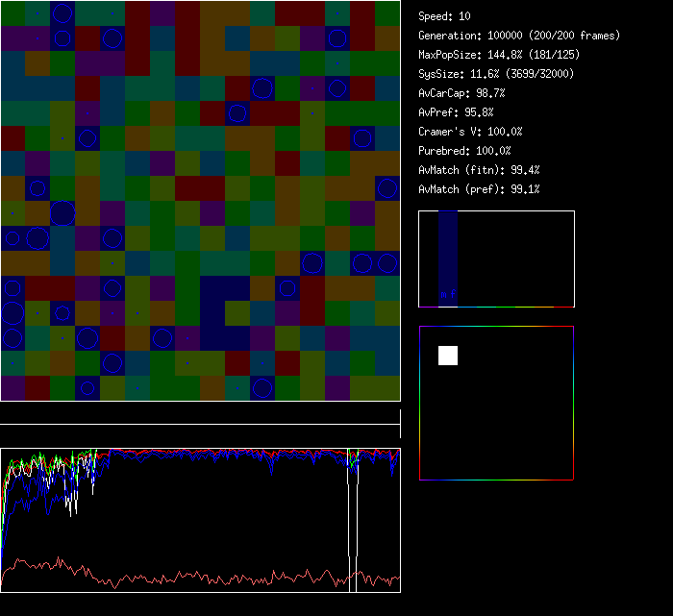Select the AvCarCap percentage readout
673x616 pixels.
(x=461, y=93)
